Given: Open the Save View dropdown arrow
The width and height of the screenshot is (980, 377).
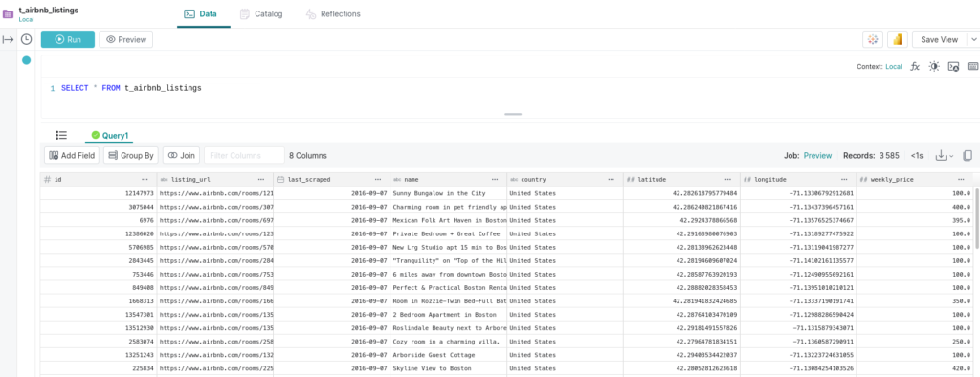Looking at the screenshot, I should [x=973, y=39].
